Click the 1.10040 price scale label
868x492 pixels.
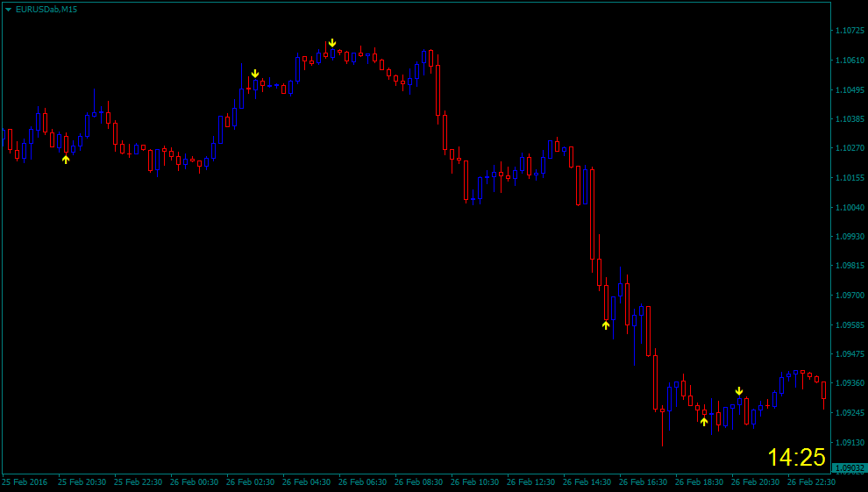tap(850, 208)
